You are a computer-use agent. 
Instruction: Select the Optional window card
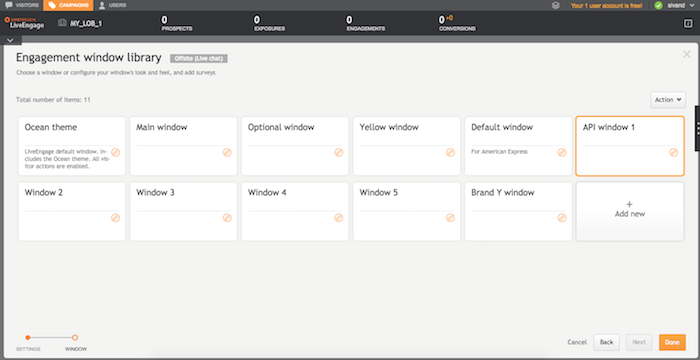[x=295, y=146]
